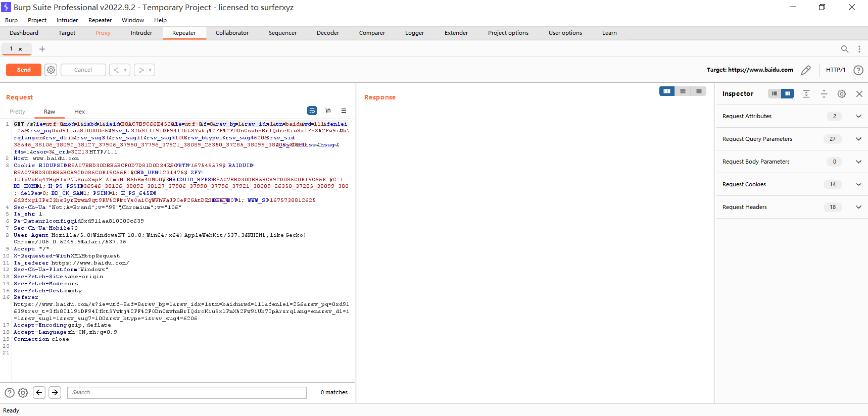This screenshot has height=416, width=868.
Task: Go back in request history
Action: [116, 70]
